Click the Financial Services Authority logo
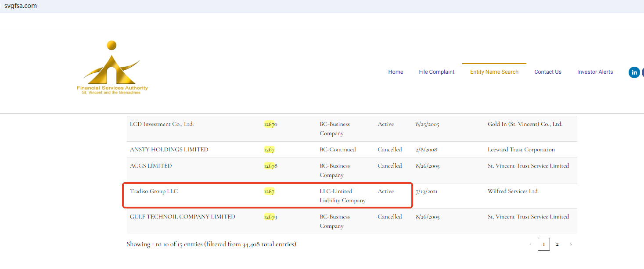Screen dimensions: 644x269 tap(112, 67)
